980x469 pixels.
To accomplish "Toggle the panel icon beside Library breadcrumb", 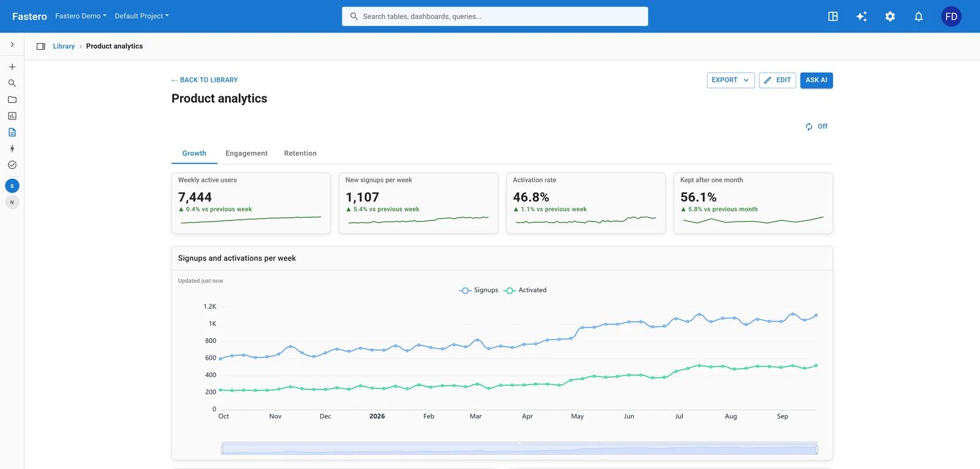I will tap(41, 47).
